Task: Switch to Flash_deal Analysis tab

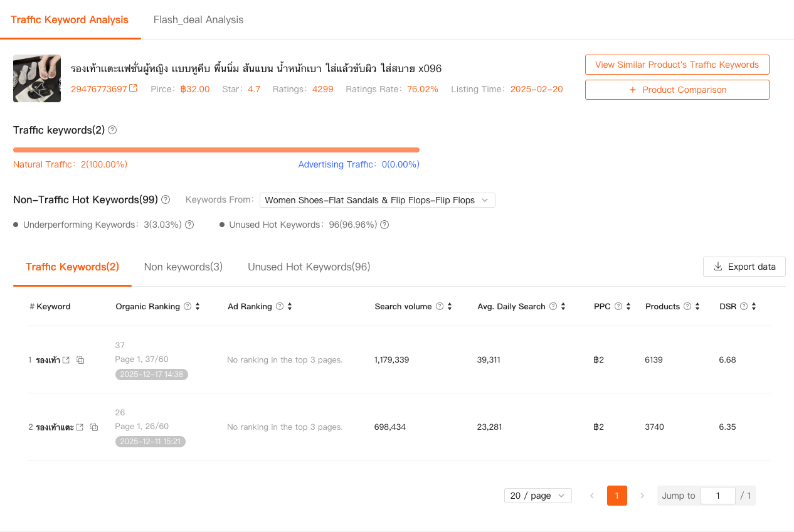Action: 198,19
